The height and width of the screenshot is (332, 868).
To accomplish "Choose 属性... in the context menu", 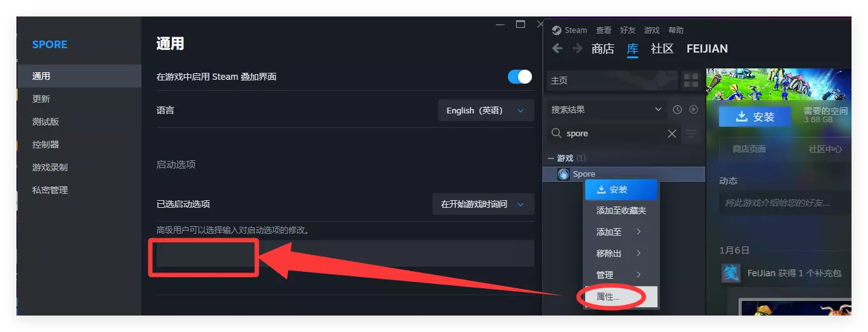I will [622, 297].
